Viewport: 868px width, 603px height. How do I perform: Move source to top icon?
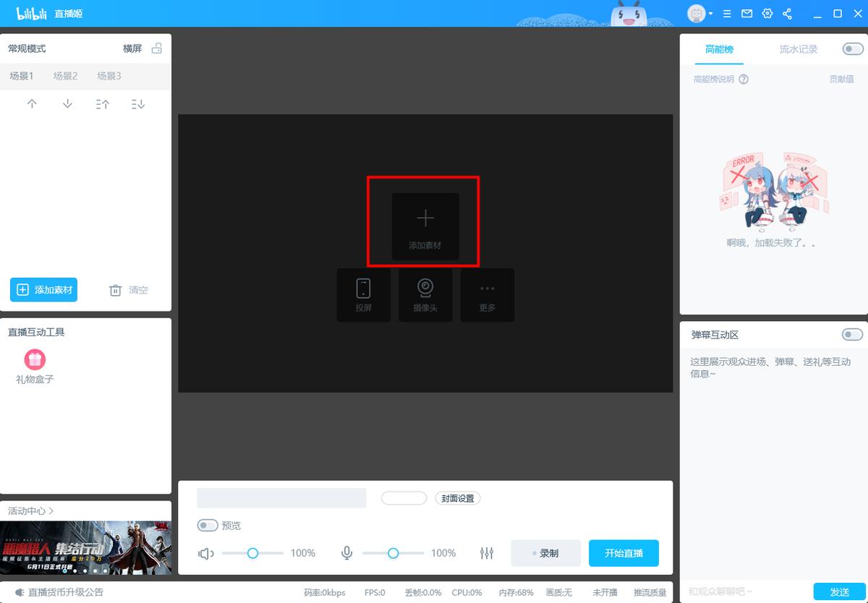(103, 104)
